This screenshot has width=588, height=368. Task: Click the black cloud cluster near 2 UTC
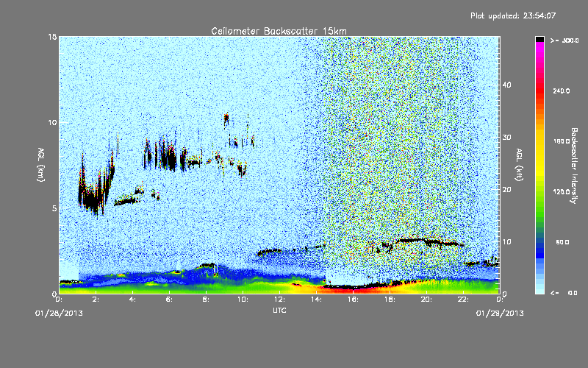[x=95, y=188]
